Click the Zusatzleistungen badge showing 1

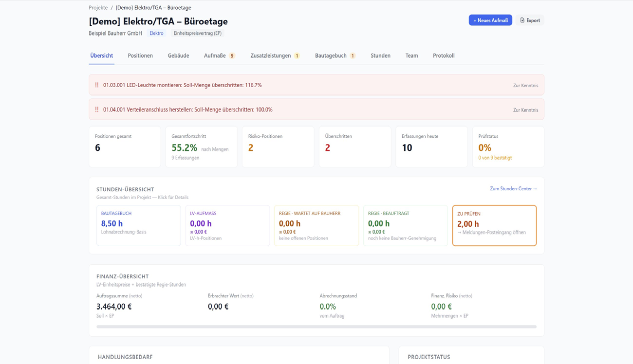pos(297,56)
